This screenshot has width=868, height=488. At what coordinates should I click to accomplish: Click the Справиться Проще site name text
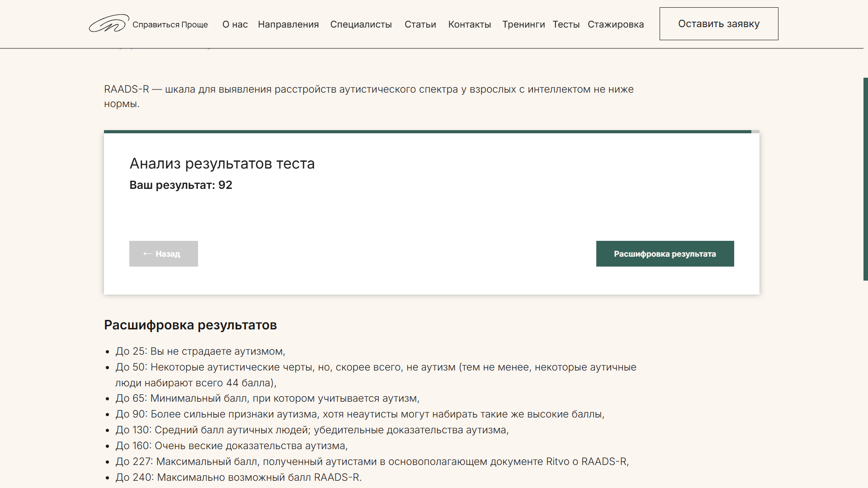[x=170, y=24]
